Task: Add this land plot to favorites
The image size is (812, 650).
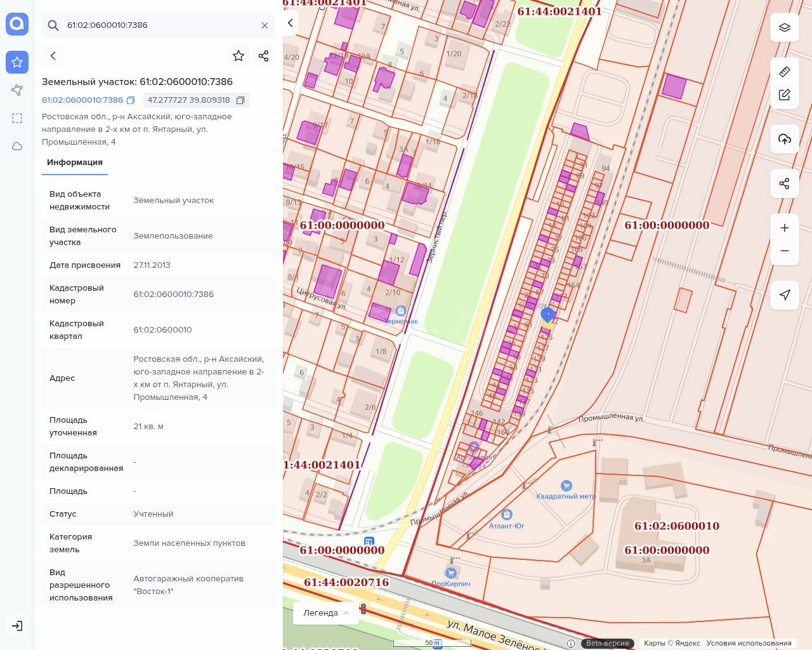Action: click(239, 56)
